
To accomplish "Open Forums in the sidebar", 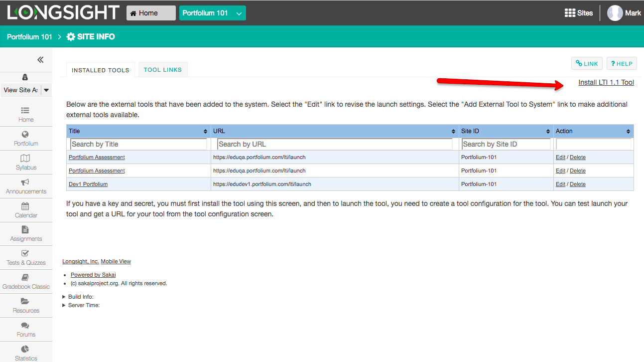I will pyautogui.click(x=26, y=330).
